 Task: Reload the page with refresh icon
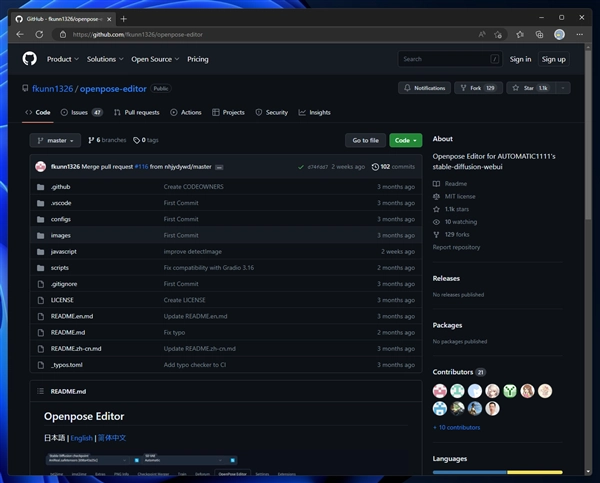[x=39, y=34]
